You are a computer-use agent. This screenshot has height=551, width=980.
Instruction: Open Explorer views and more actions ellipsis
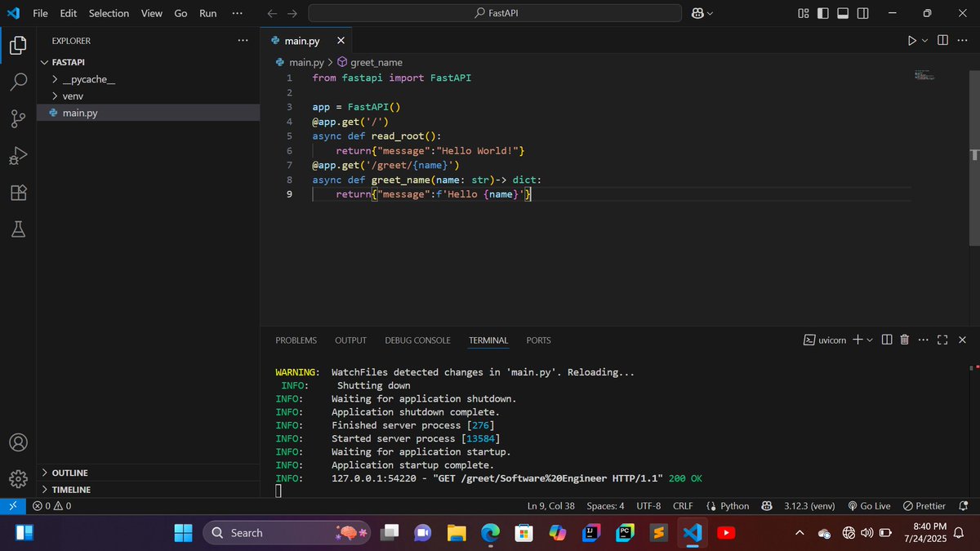[243, 40]
